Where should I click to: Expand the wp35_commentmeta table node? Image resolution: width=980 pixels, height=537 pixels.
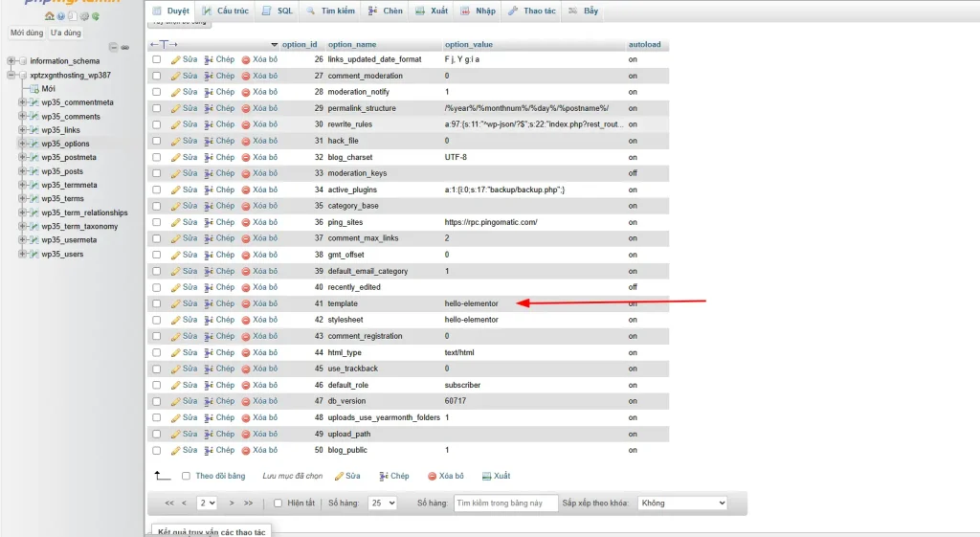(23, 102)
